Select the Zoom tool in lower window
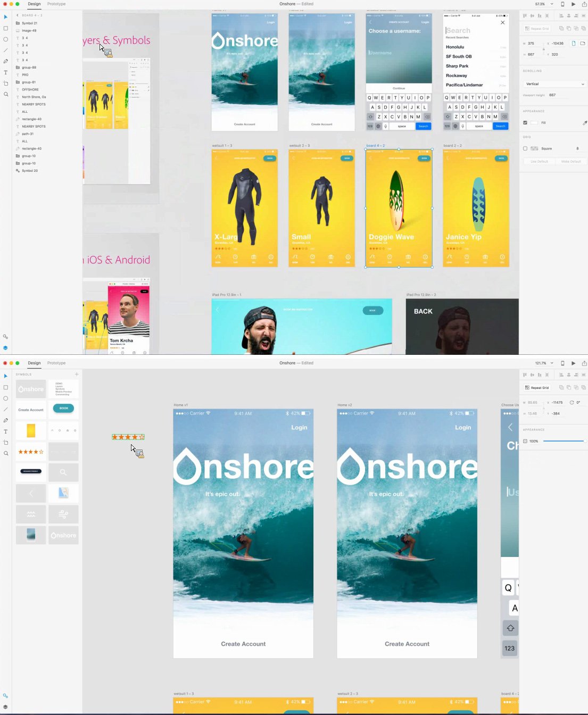Screen dimensions: 588x715 pos(6,453)
